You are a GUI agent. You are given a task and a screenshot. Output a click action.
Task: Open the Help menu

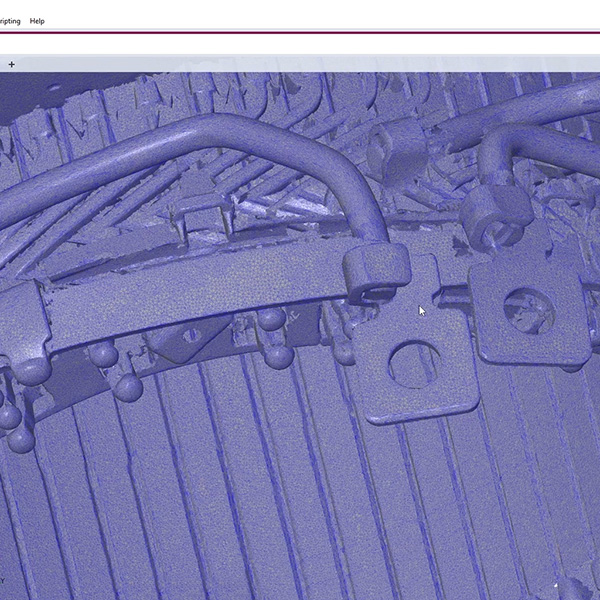(37, 21)
